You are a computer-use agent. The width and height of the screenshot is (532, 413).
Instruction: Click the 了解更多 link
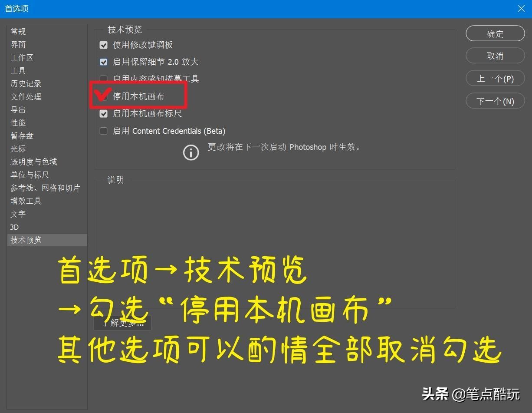(123, 322)
